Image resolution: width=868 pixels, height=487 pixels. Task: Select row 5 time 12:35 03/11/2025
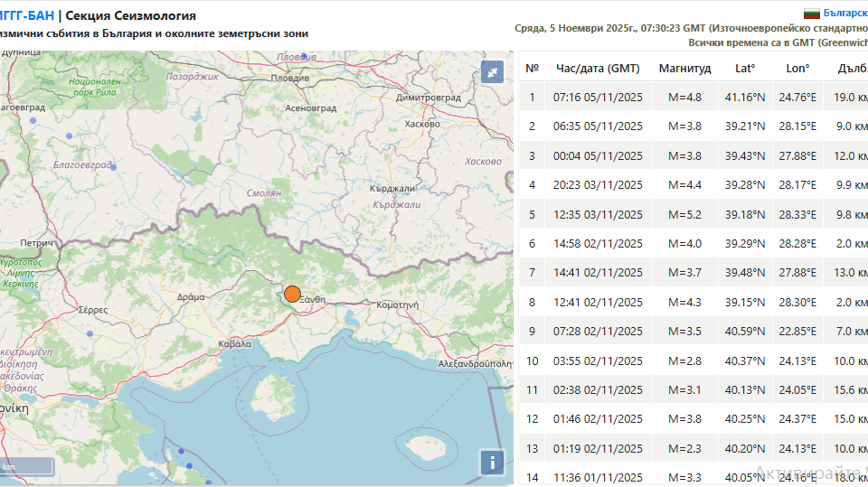pyautogui.click(x=598, y=215)
